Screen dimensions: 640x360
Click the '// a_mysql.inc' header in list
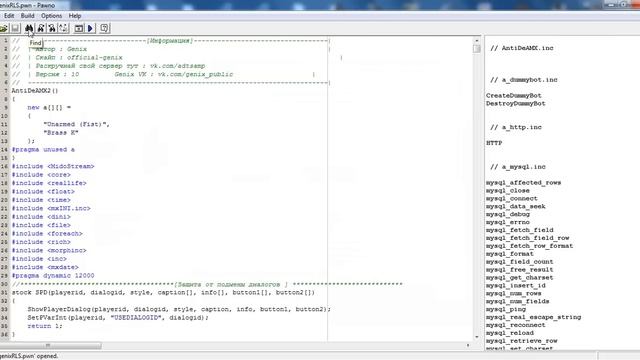[x=518, y=167]
